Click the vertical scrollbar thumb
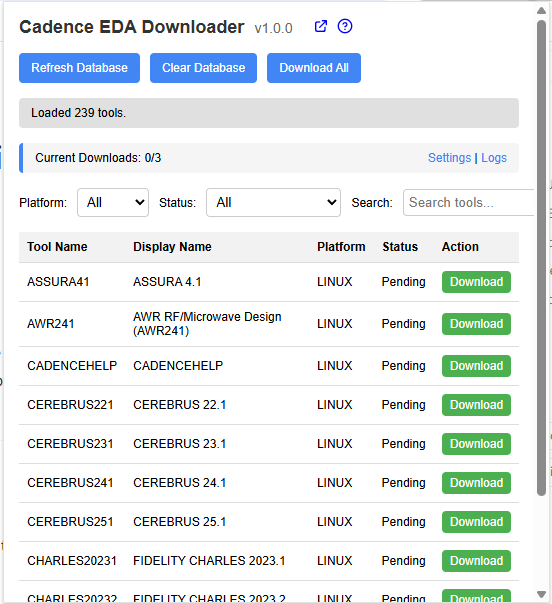This screenshot has width=552, height=604. point(541,258)
